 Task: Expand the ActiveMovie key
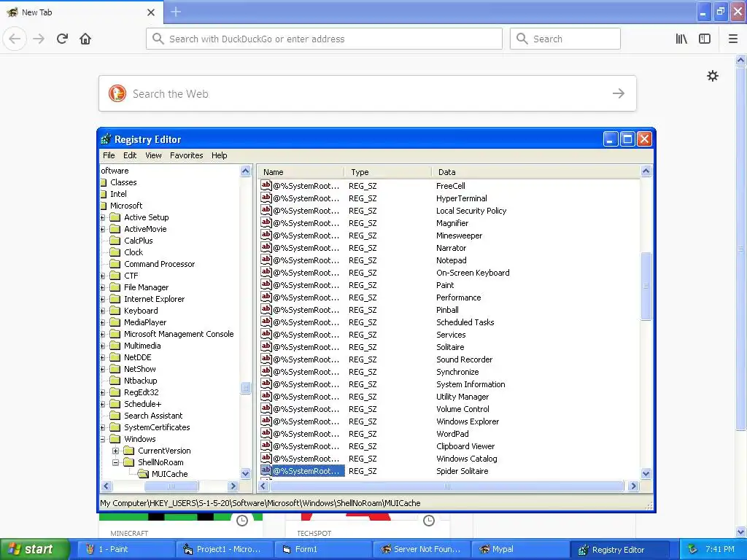[x=102, y=229]
